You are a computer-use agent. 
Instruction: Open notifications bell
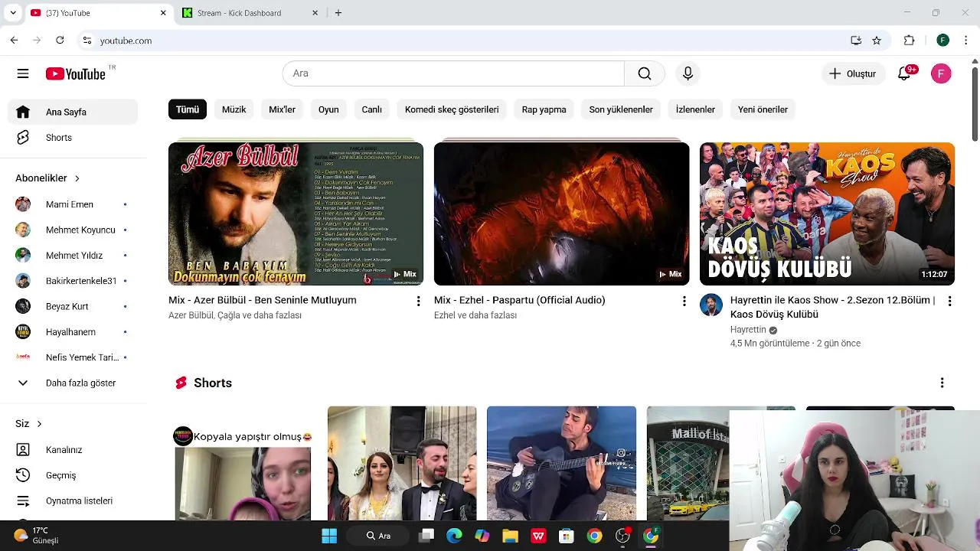904,73
